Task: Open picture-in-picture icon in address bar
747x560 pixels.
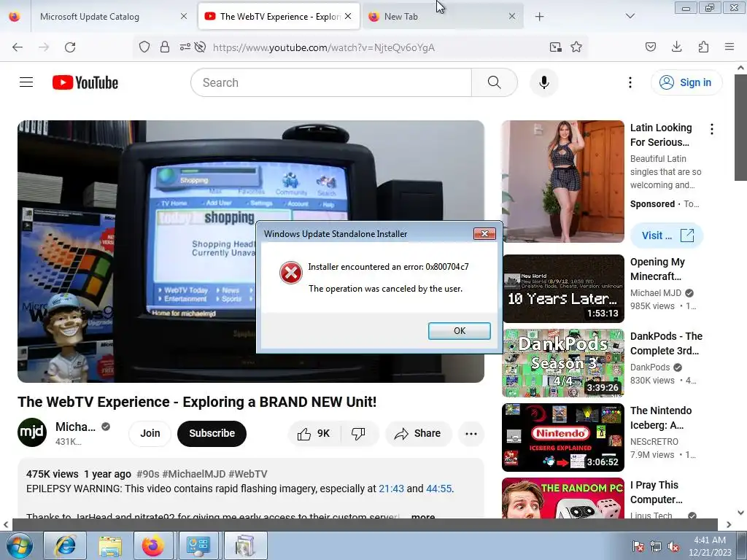Action: 555,47
